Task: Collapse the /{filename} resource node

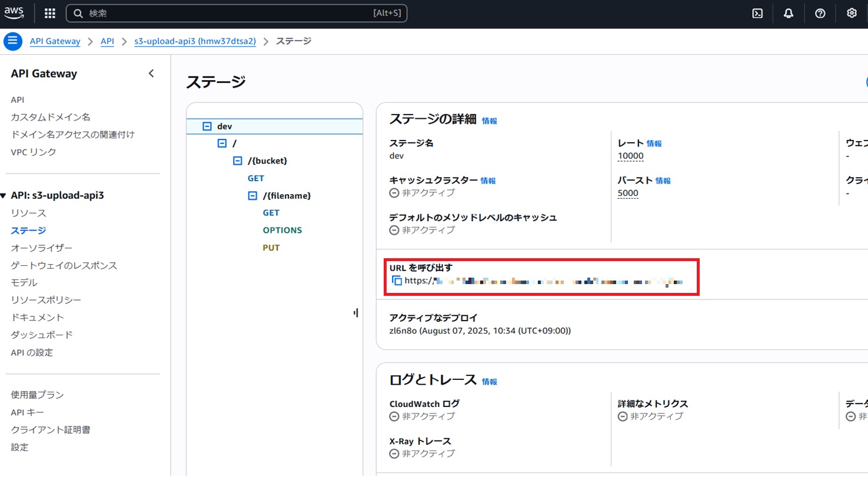Action: [x=252, y=196]
